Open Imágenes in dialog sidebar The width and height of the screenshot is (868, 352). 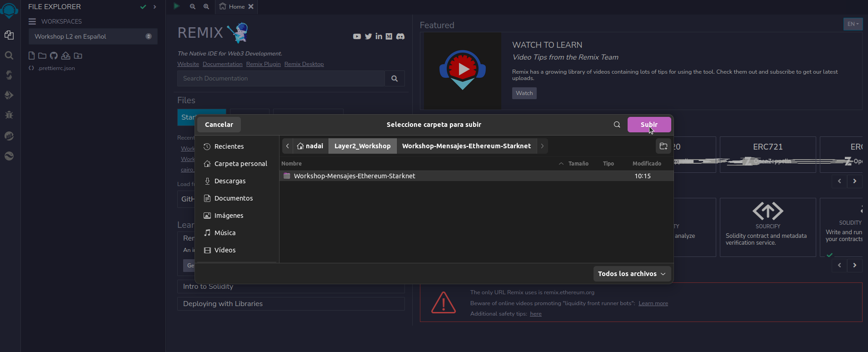coord(237,216)
